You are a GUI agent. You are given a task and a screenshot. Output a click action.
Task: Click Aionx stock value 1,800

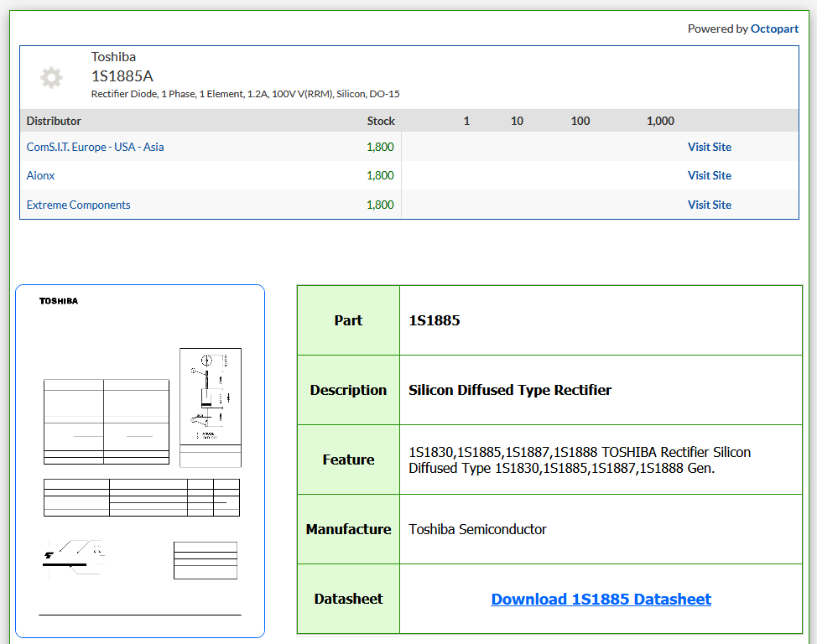pos(380,175)
